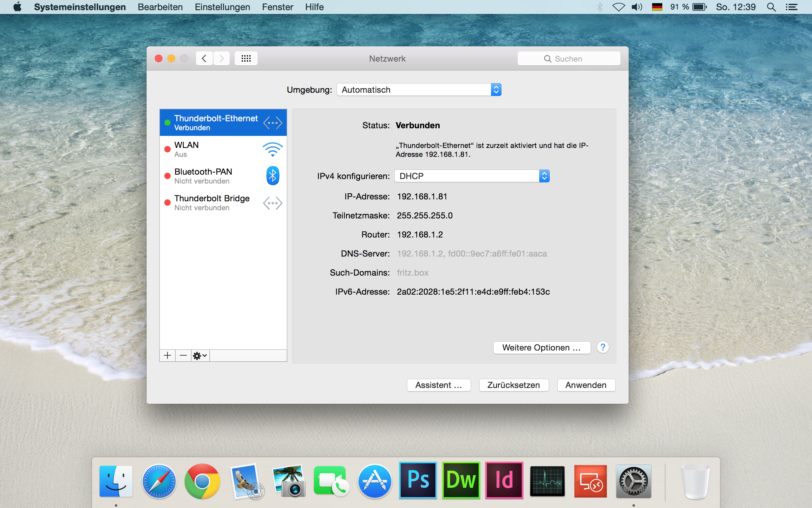Open the Apple menu
Viewport: 812px width, 508px height.
(x=17, y=7)
